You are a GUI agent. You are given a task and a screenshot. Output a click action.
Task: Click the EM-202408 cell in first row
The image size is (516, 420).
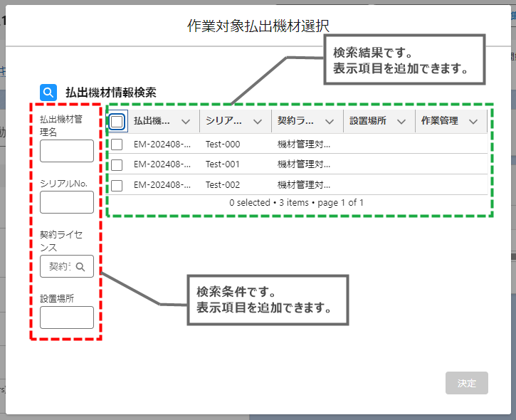click(x=162, y=145)
